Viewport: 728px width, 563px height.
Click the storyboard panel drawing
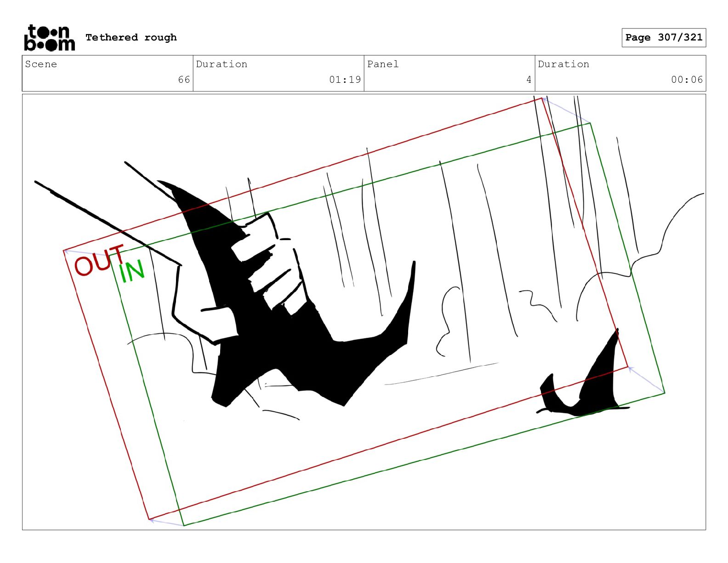(364, 312)
